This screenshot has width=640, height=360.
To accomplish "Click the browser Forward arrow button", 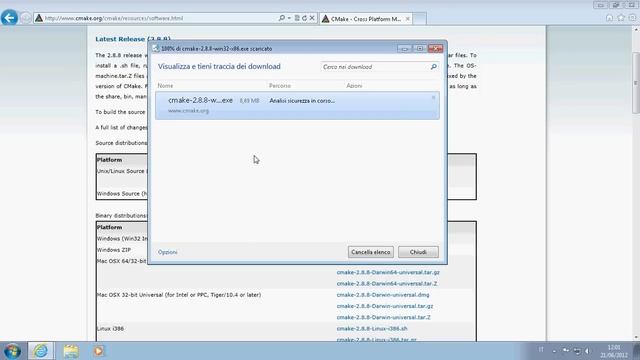I will click(26, 18).
